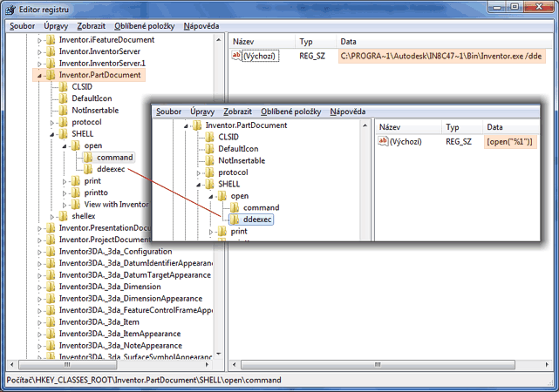Click folder icon of Inventor.InventorServer.1

51,63
